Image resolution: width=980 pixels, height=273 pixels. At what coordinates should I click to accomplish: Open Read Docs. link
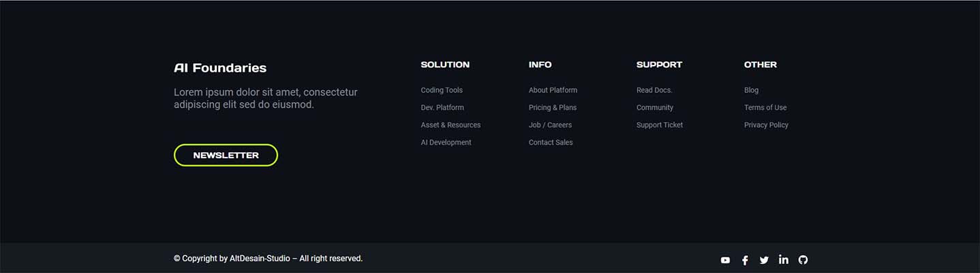click(654, 90)
